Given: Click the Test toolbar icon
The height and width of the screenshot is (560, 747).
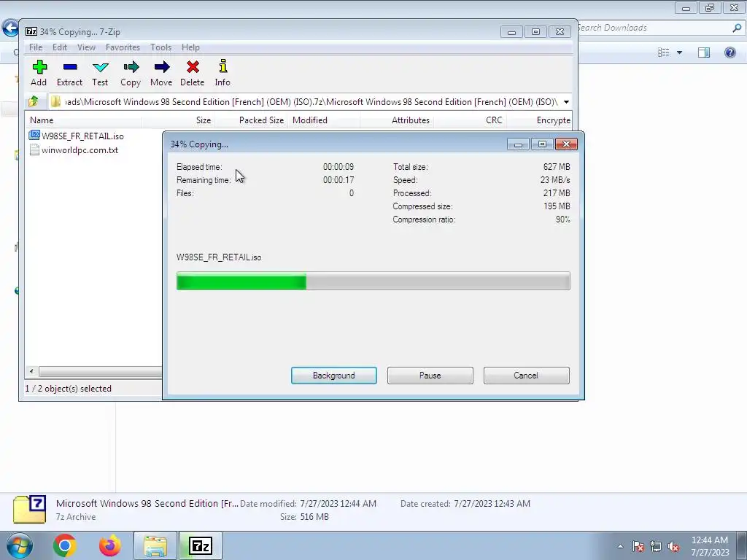Looking at the screenshot, I should (x=100, y=73).
